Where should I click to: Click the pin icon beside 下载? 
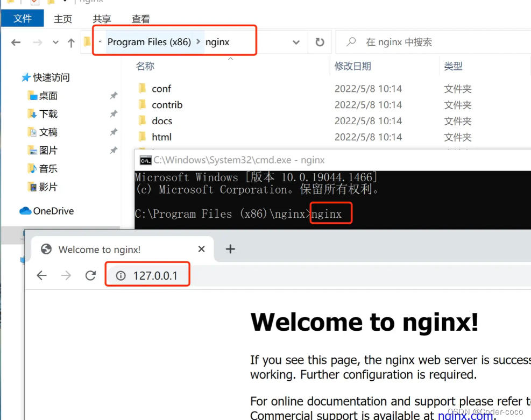114,114
